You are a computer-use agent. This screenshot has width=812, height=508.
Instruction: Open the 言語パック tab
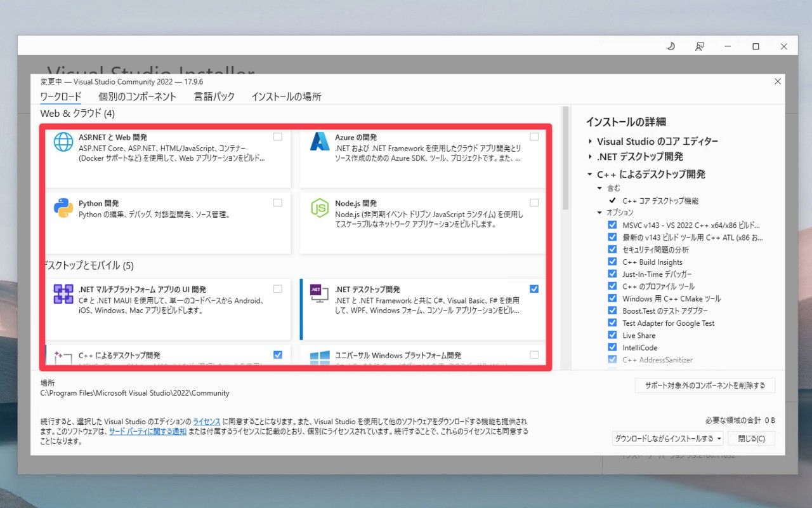214,97
